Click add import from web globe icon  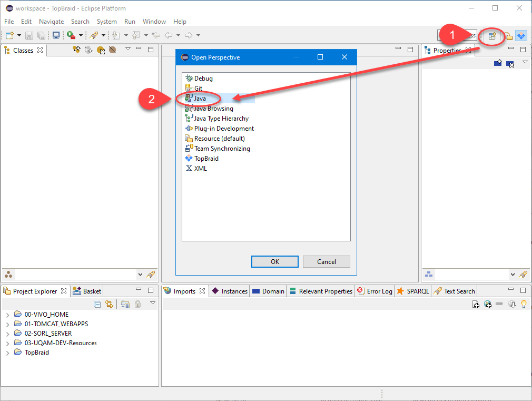488,304
